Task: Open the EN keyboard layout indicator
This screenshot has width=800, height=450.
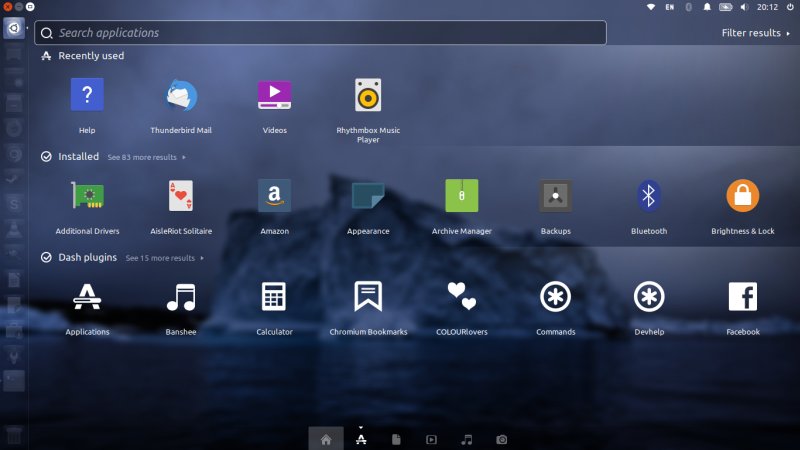Action: (x=669, y=7)
